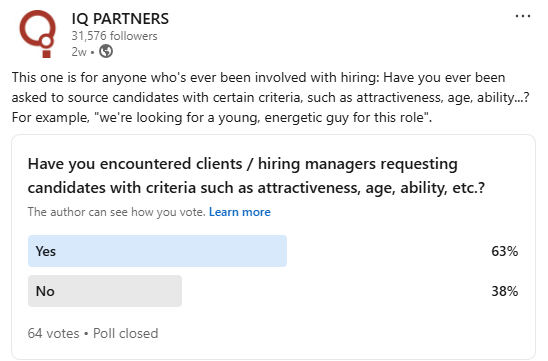The width and height of the screenshot is (548, 361).
Task: View the 64 votes count
Action: (x=53, y=333)
